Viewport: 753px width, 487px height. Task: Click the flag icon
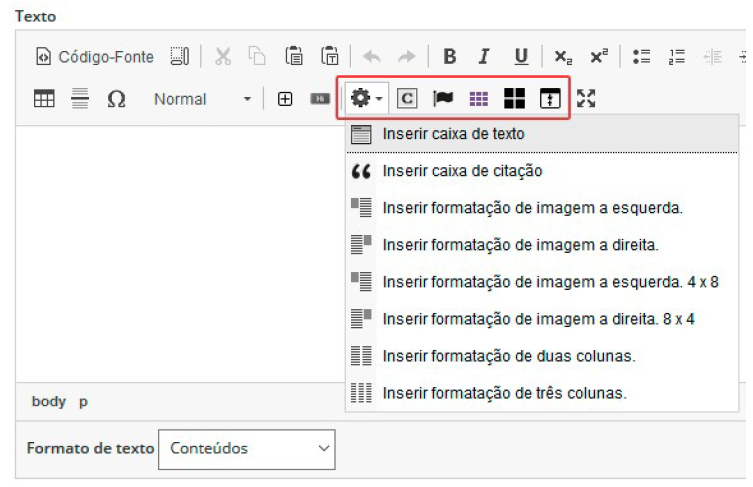pos(443,98)
